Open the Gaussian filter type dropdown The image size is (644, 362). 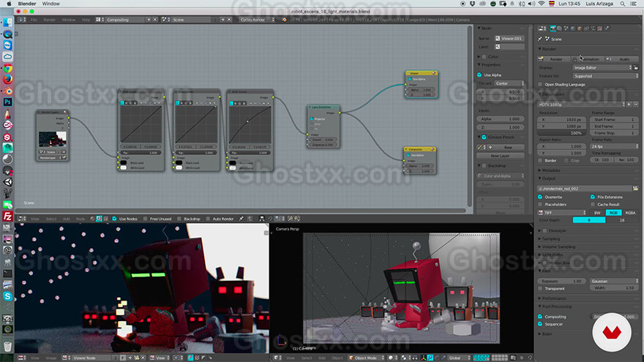pos(615,281)
